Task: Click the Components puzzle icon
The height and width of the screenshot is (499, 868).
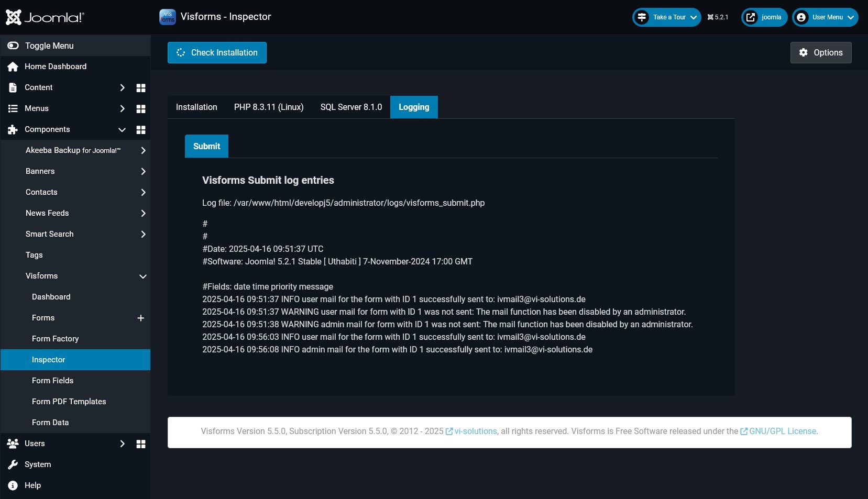Action: pyautogui.click(x=13, y=129)
